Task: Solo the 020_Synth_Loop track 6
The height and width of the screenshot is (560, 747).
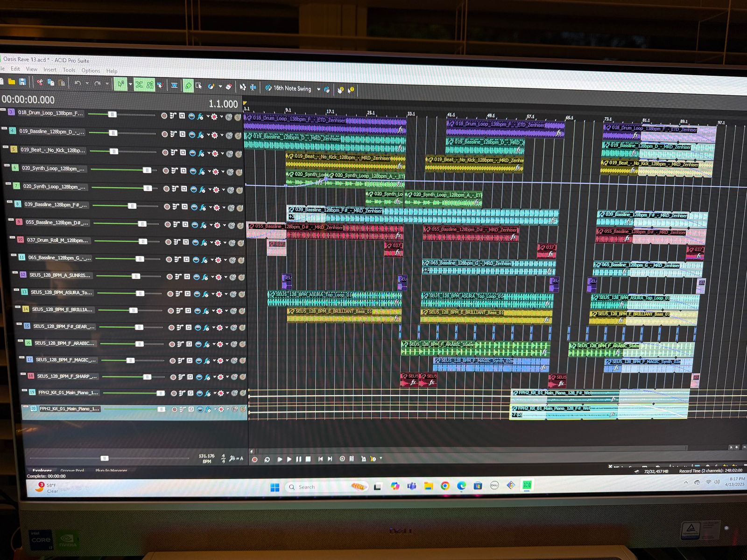Action: pyautogui.click(x=240, y=172)
